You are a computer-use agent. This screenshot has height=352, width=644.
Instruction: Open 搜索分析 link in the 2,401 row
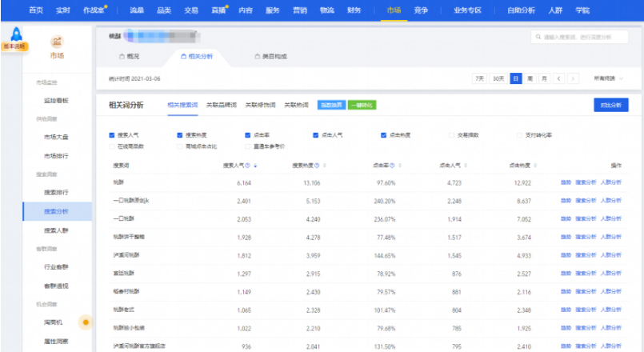point(586,201)
